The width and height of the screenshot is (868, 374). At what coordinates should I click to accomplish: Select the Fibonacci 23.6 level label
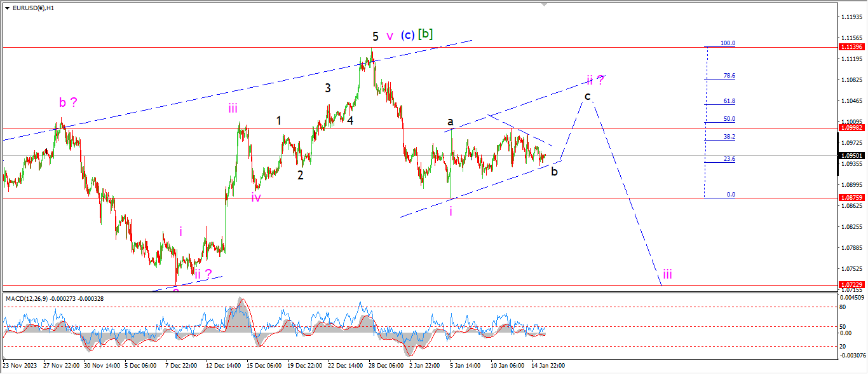tap(729, 159)
